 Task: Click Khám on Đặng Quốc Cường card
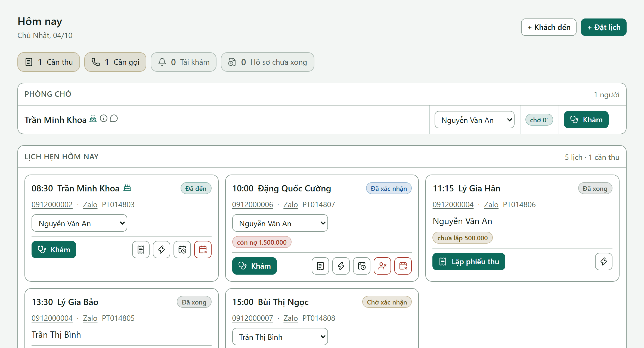click(255, 266)
